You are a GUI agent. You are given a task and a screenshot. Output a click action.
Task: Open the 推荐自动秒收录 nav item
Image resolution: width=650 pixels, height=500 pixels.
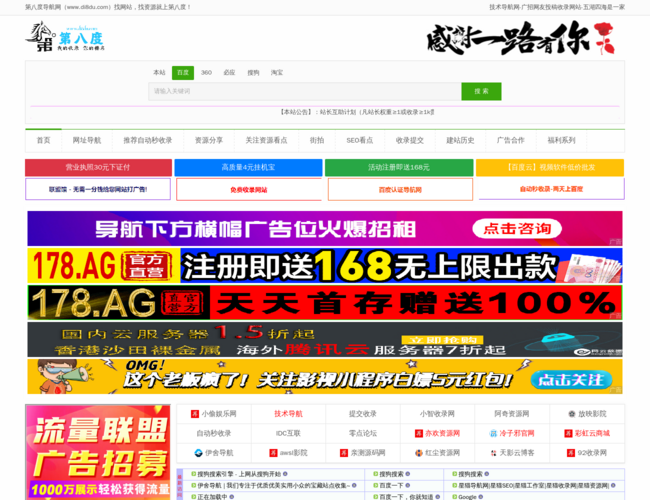point(148,141)
